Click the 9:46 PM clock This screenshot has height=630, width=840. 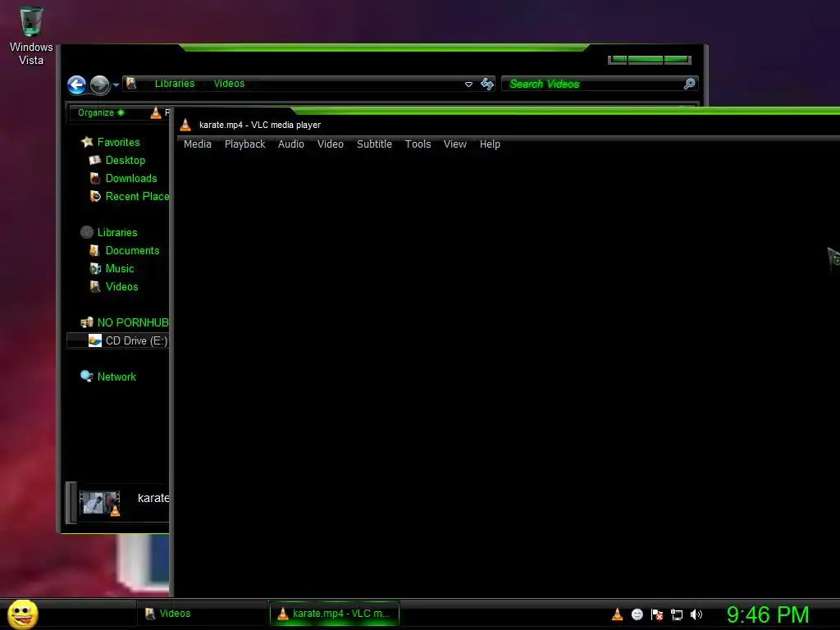768,614
